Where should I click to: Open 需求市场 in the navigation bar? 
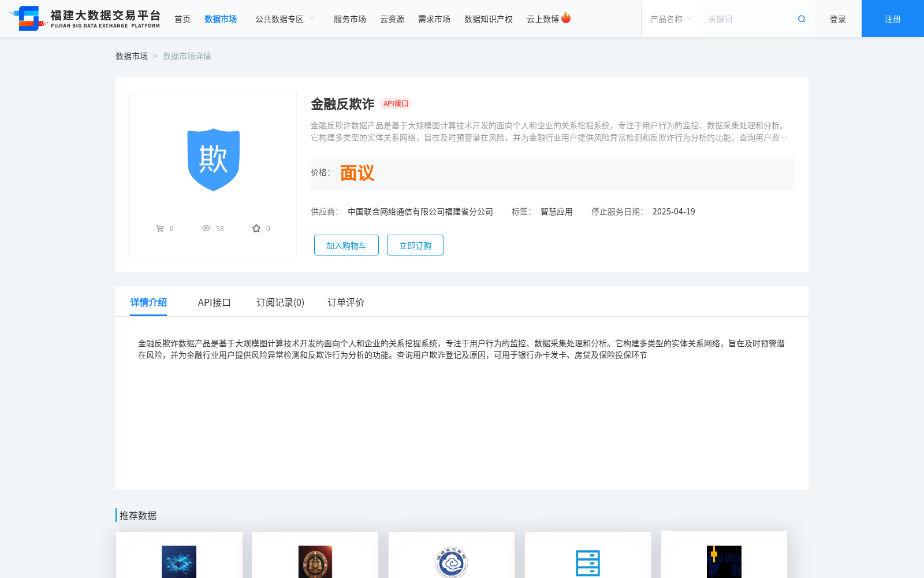point(434,19)
